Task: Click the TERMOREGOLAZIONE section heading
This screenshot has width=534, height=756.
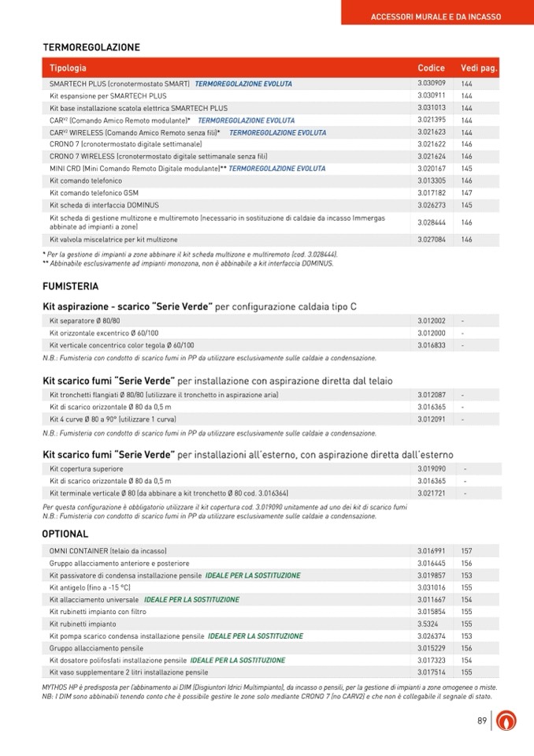Action: tap(91, 47)
